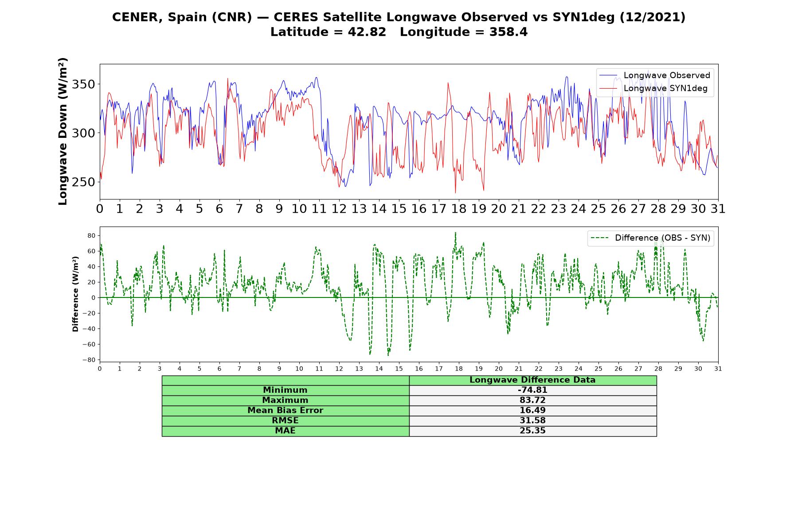Click the blue Longwave Observed legend line
The width and height of the screenshot is (798, 532).
pos(608,75)
